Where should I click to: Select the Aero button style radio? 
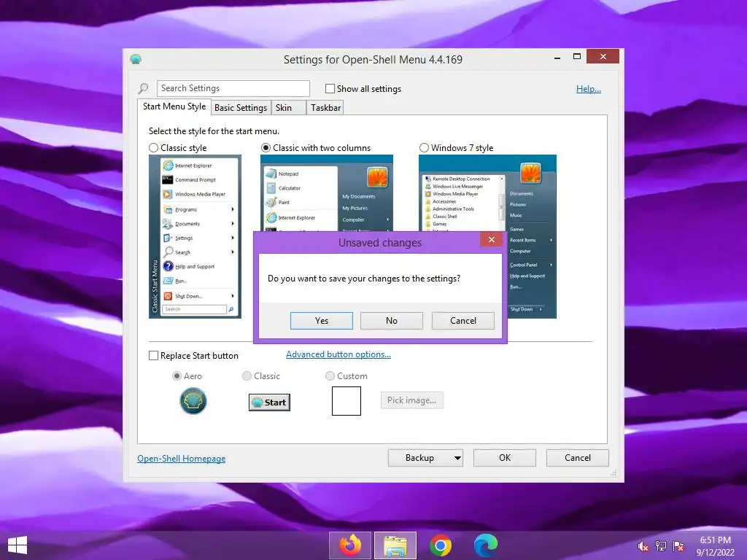tap(177, 376)
